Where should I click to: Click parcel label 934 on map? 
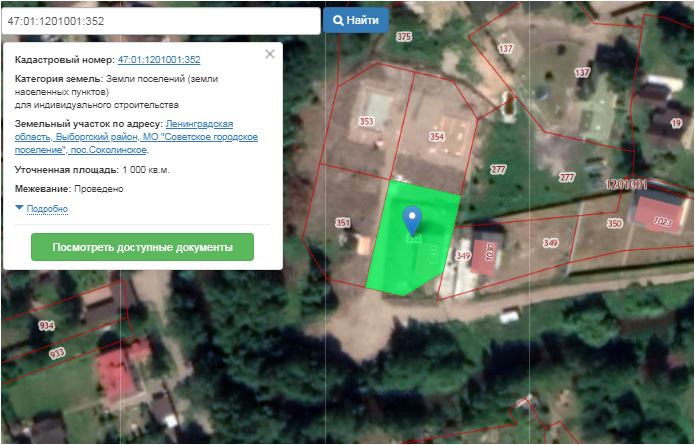click(x=46, y=326)
